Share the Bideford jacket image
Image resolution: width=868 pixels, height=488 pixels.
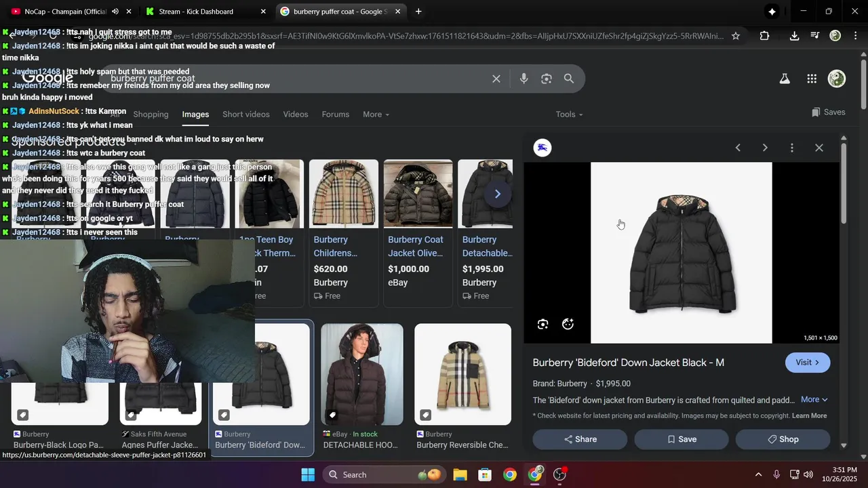[580, 439]
